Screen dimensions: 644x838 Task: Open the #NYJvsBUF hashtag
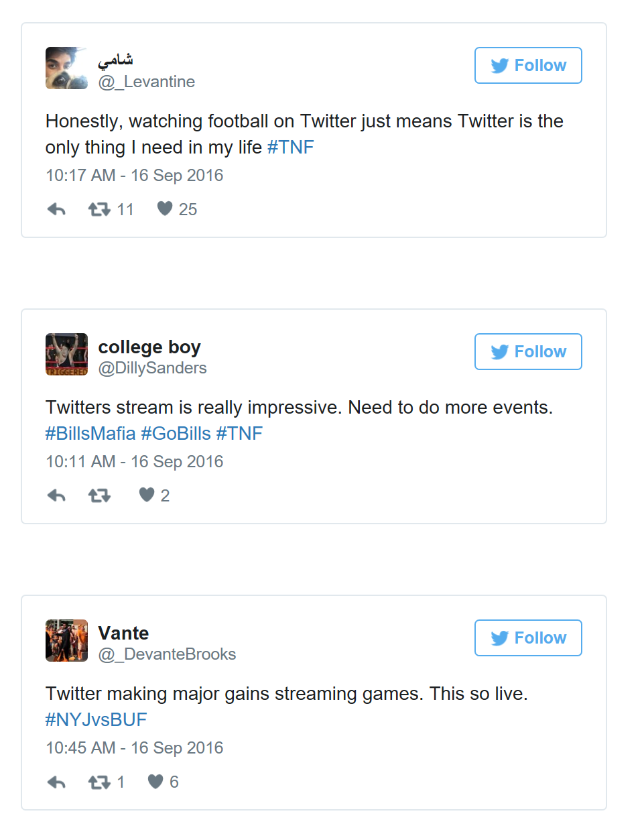(96, 720)
